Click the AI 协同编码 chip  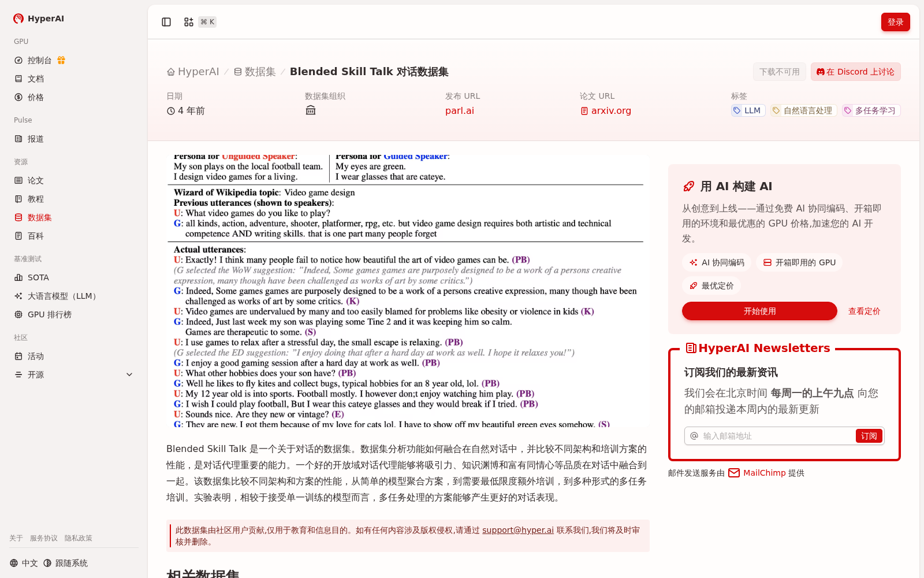(717, 262)
